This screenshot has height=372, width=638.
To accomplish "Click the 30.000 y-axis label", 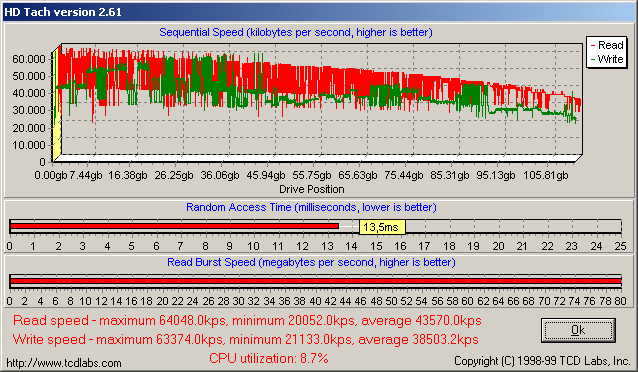I will tap(29, 110).
